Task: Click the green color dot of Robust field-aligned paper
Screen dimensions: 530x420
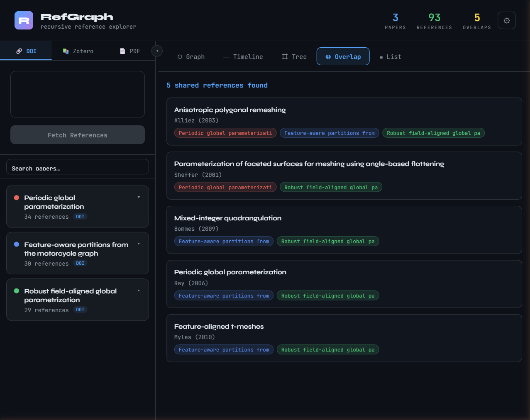Action: pos(17,291)
